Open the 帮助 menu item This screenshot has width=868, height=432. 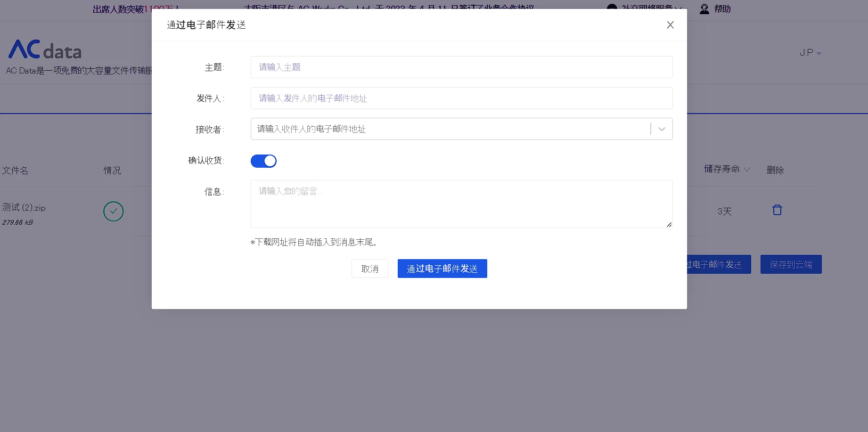[x=722, y=9]
